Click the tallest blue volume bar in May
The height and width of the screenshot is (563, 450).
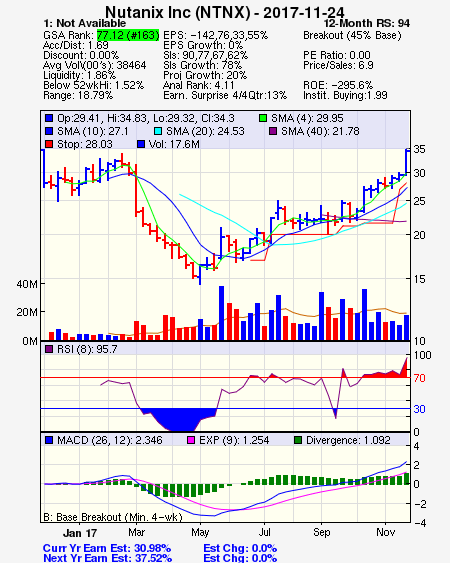point(222,313)
